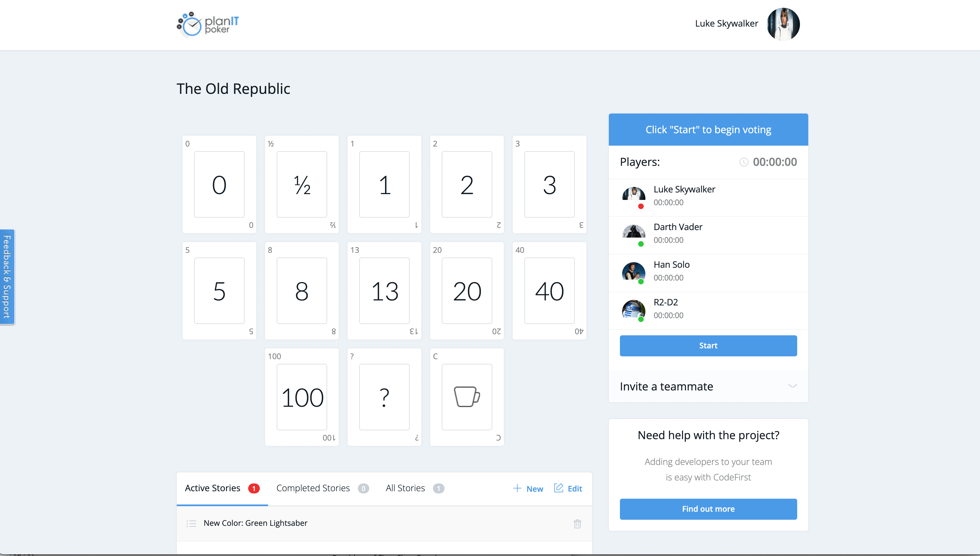Choose the 13 points voting card
The image size is (980, 556).
[x=384, y=291]
